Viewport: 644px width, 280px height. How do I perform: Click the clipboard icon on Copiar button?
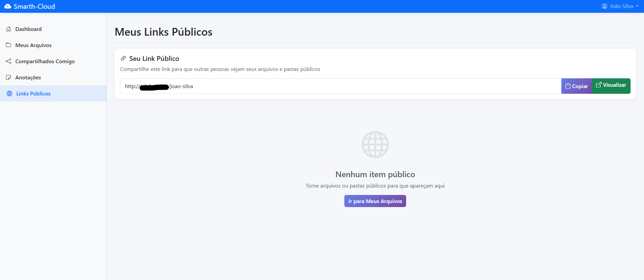tap(568, 86)
